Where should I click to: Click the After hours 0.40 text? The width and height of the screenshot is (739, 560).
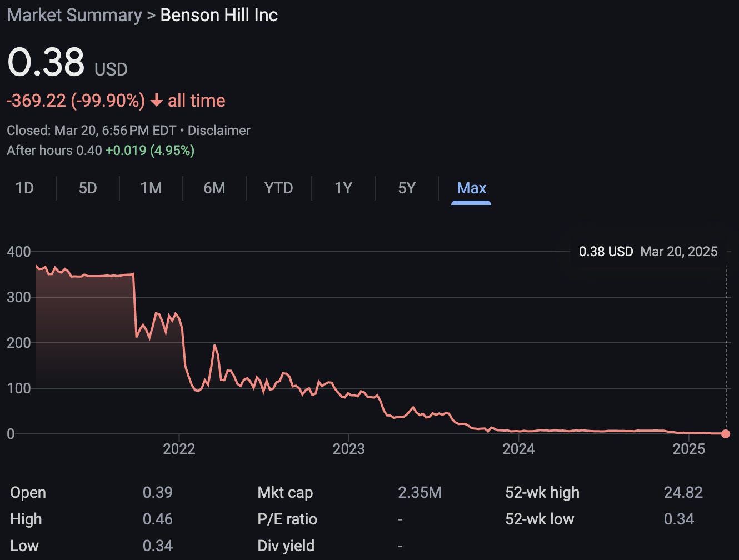(54, 151)
